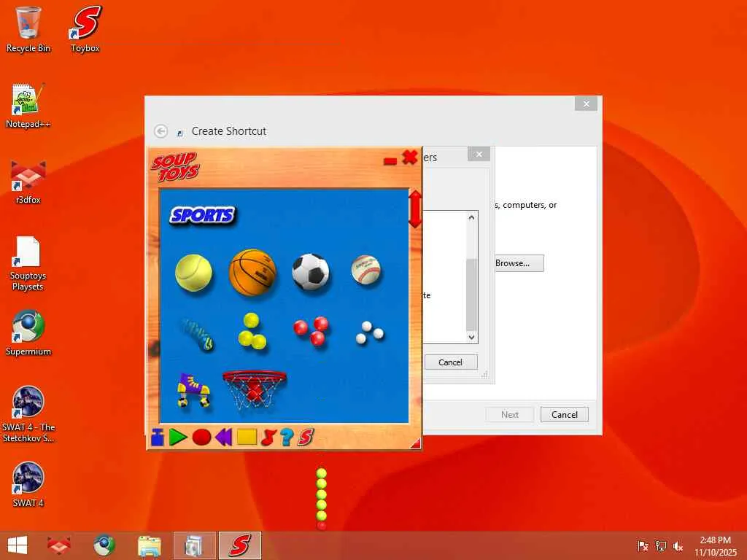Open help with the blue question mark
Viewport: 747px width, 560px height.
click(287, 437)
